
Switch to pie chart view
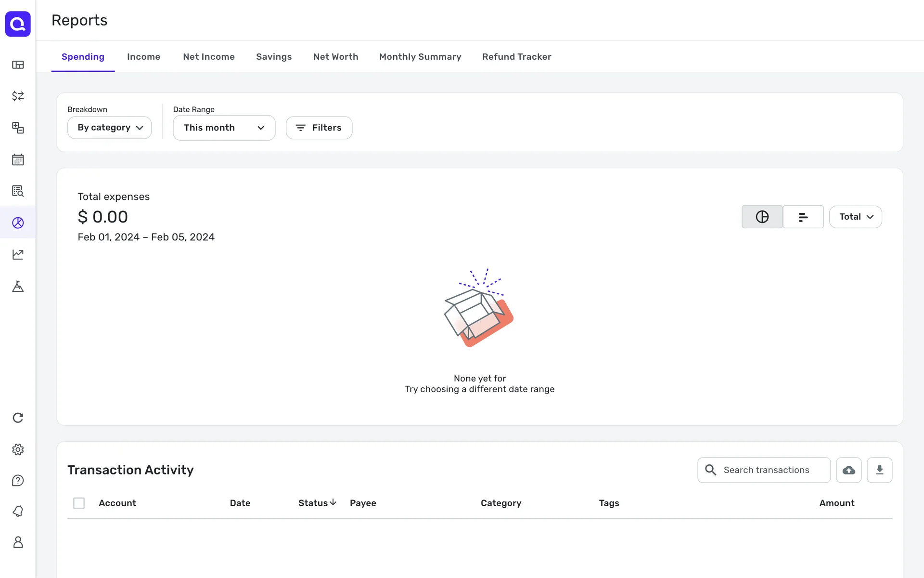[762, 217]
